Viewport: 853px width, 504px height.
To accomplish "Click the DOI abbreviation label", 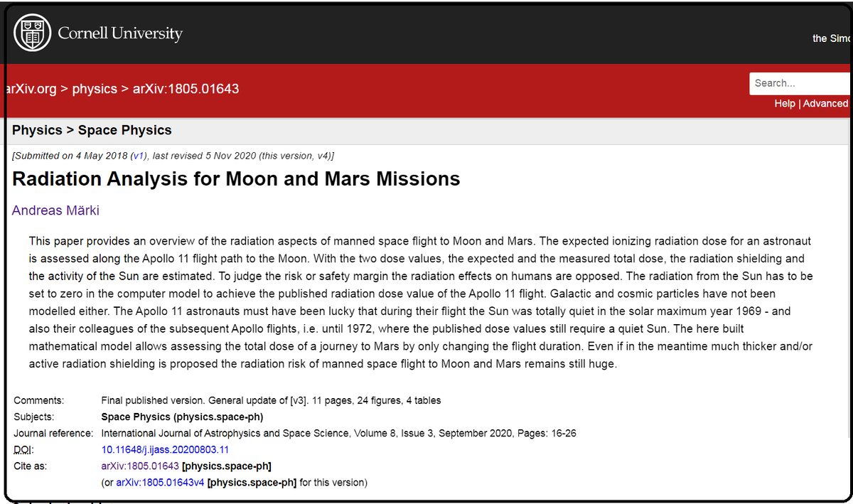I will 24,450.
